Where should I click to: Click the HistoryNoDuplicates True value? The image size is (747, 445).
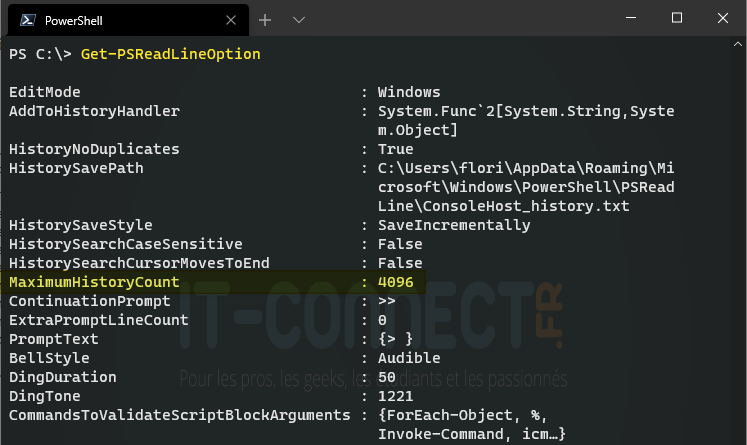pos(396,149)
